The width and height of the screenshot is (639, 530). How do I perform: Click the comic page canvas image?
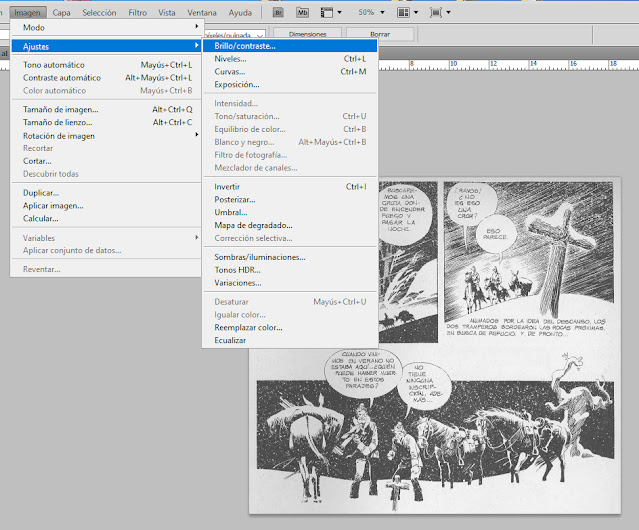[x=435, y=345]
